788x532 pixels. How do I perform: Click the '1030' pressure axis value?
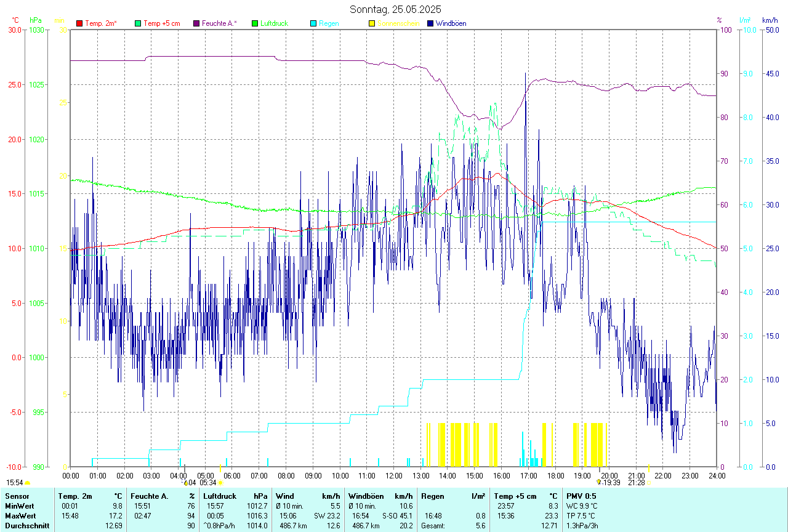click(36, 30)
